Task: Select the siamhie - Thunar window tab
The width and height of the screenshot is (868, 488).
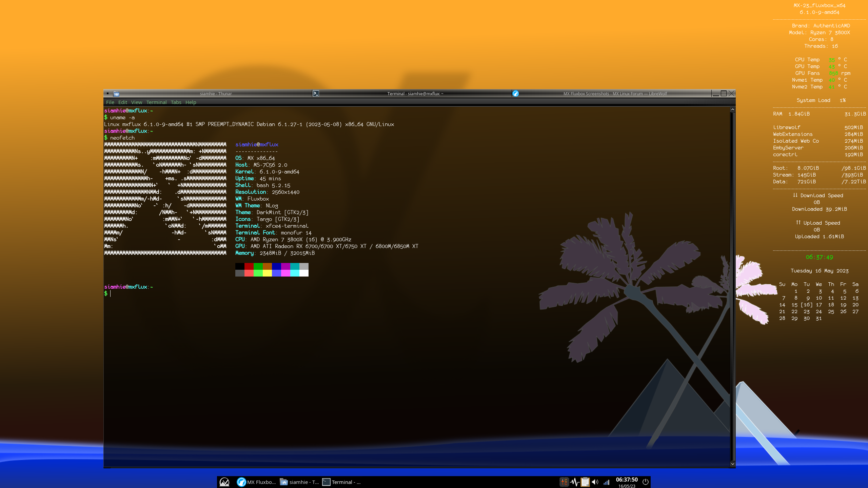Action: [x=212, y=94]
